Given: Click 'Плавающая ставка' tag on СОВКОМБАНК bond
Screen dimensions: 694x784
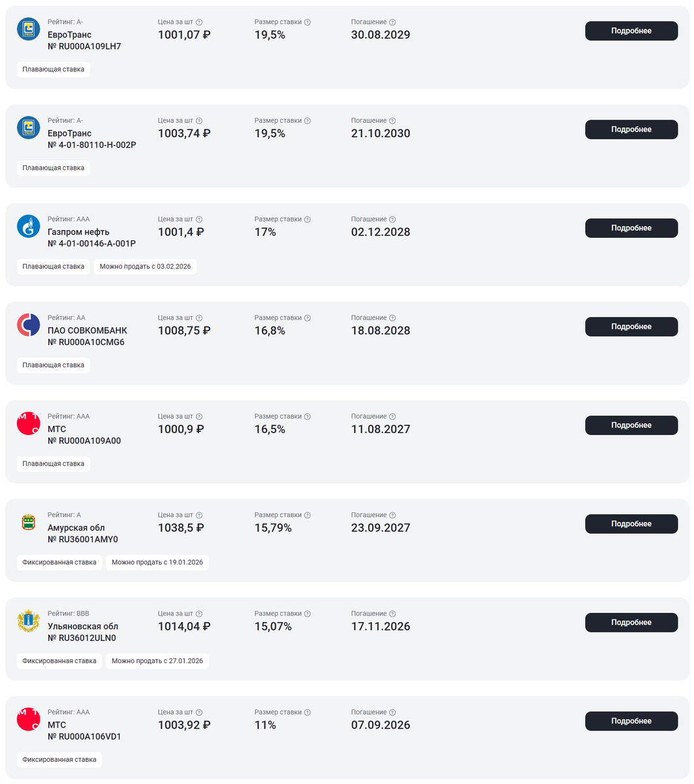Looking at the screenshot, I should [54, 365].
